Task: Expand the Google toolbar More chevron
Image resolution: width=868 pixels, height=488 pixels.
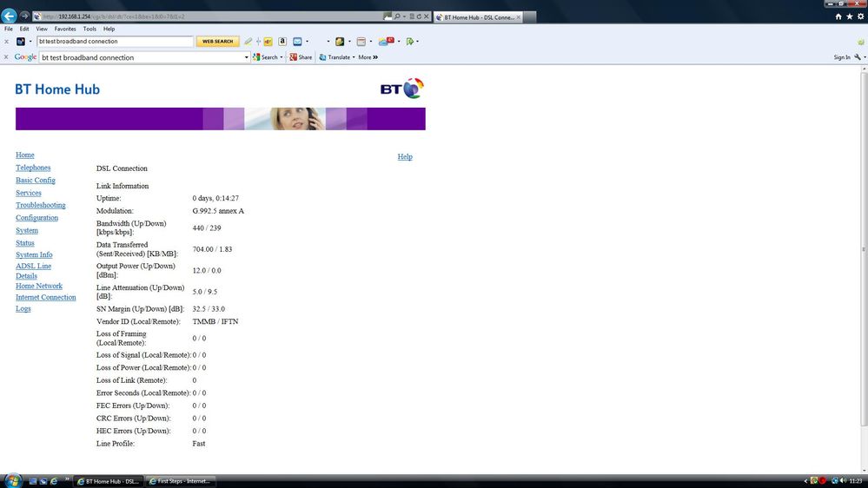Action: coord(375,57)
